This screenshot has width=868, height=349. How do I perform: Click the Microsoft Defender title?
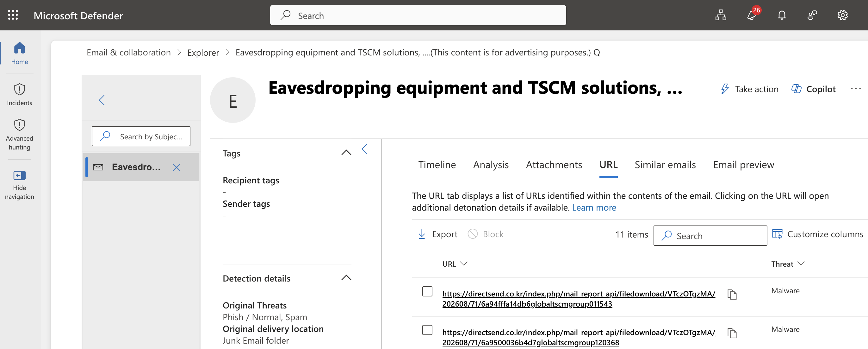(x=78, y=16)
